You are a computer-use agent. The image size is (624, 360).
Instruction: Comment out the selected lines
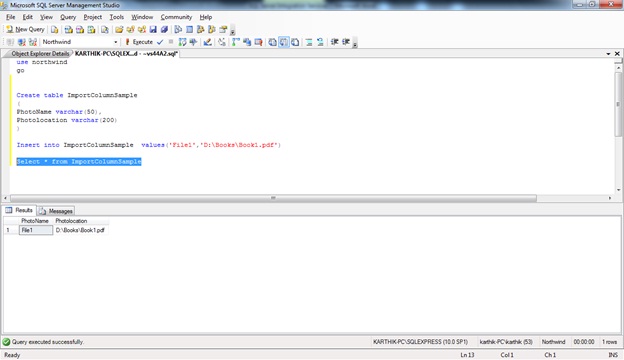pos(309,42)
